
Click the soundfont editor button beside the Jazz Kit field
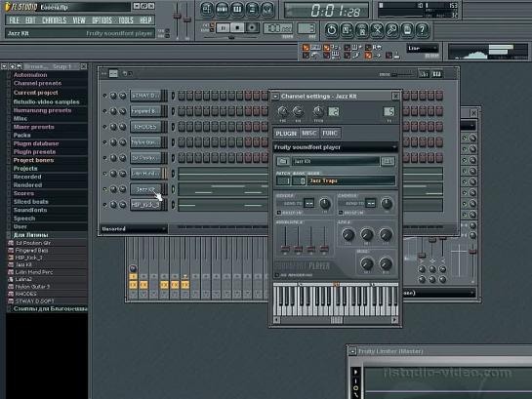tap(388, 161)
